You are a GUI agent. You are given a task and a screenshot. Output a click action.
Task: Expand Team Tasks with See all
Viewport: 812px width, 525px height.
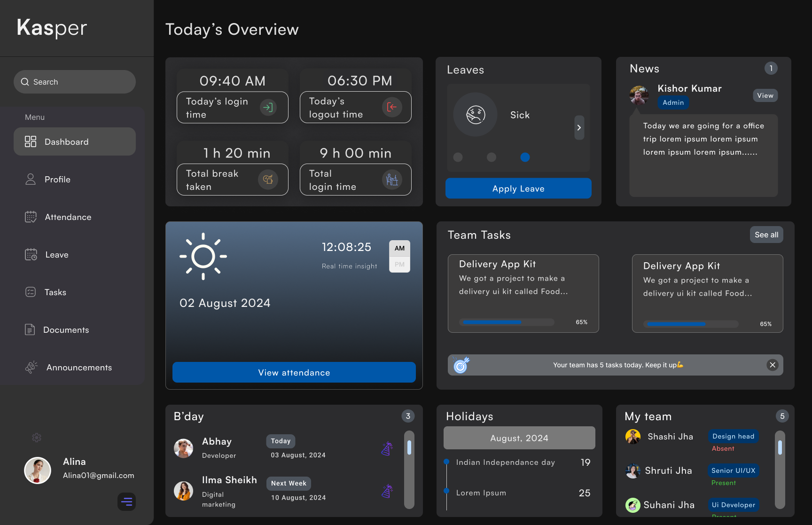766,235
